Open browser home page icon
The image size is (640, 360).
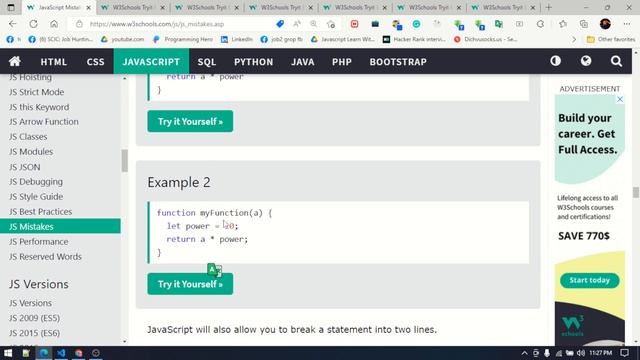(54, 24)
